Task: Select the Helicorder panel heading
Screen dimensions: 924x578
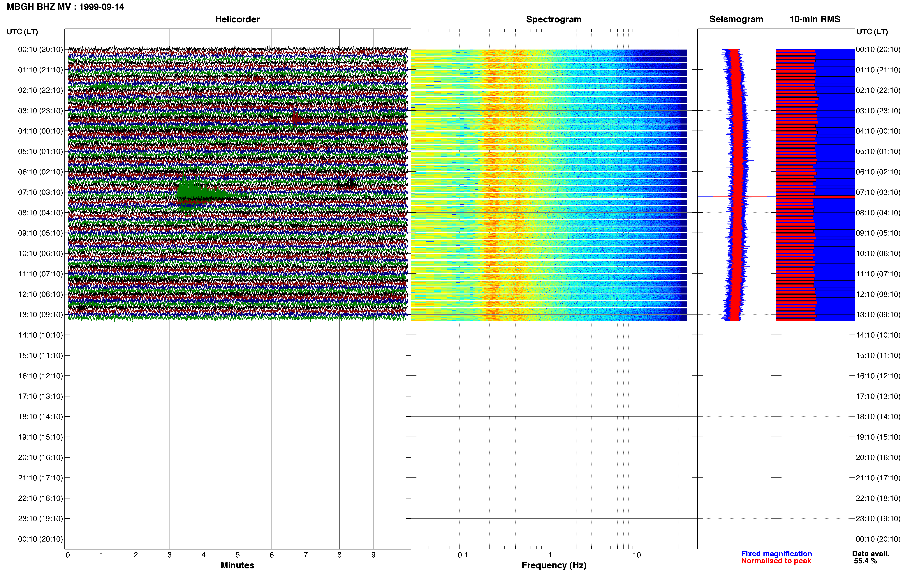Action: (237, 19)
